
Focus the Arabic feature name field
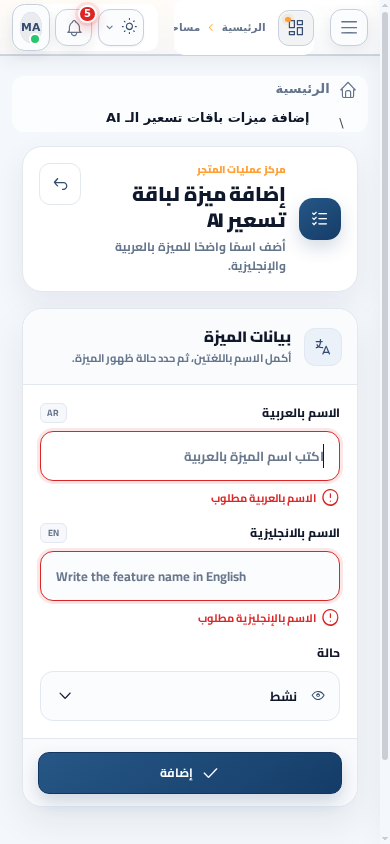click(x=190, y=456)
